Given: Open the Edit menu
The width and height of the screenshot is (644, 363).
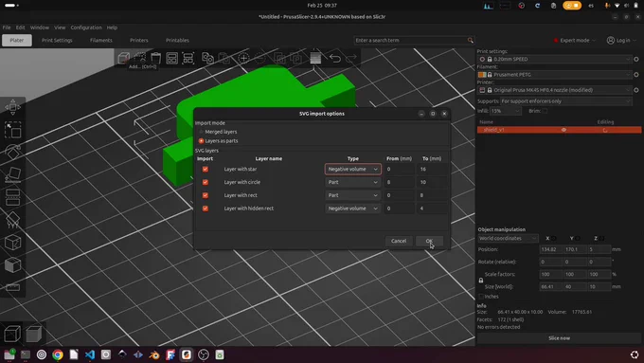Looking at the screenshot, I should click(x=20, y=27).
